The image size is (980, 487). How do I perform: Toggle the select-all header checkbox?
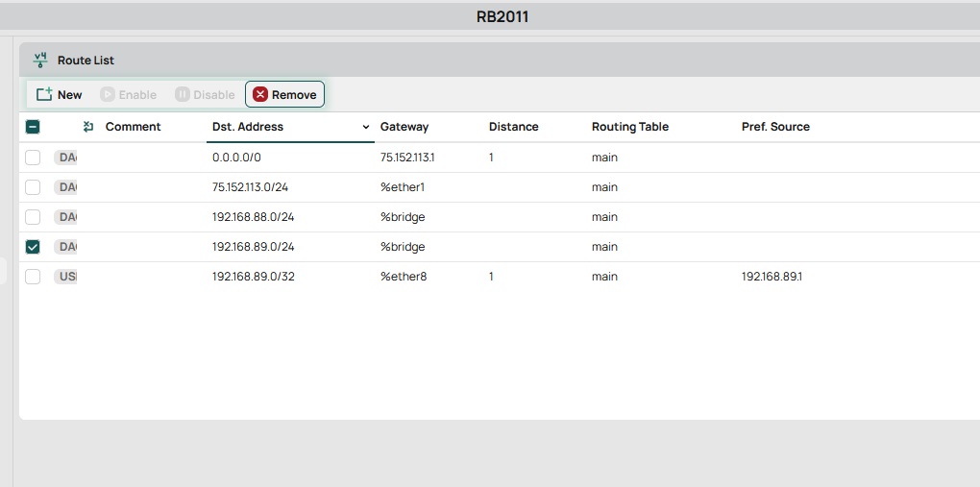click(33, 127)
